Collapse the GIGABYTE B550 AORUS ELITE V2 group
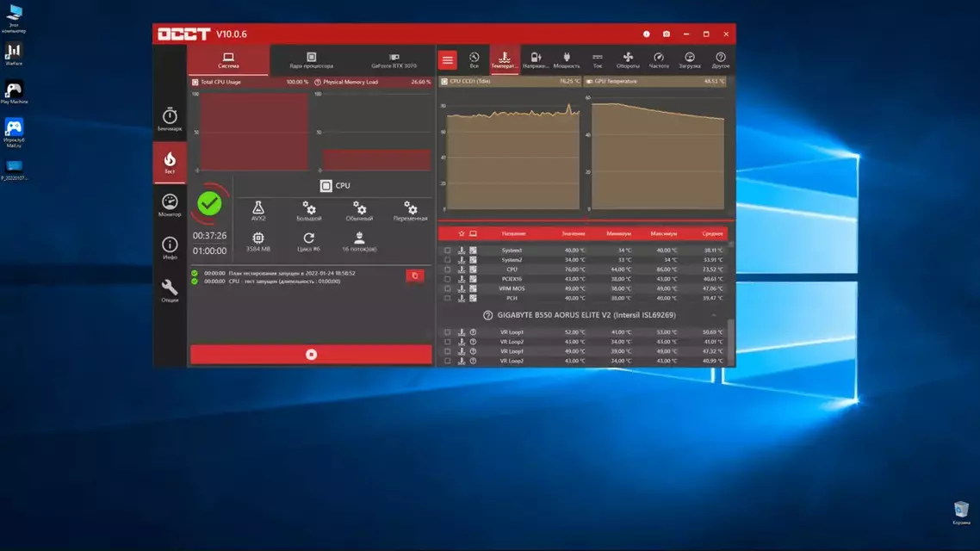 click(715, 315)
